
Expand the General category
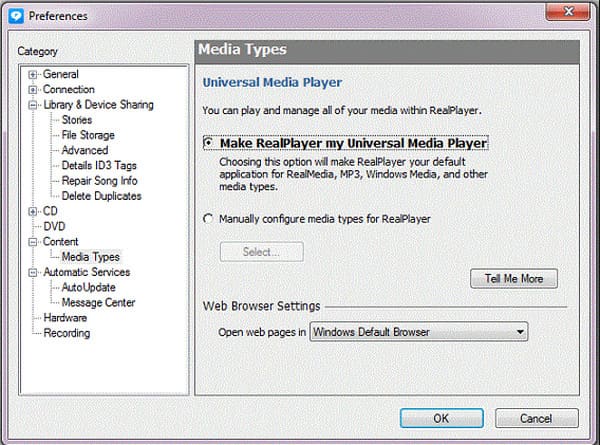tap(33, 75)
